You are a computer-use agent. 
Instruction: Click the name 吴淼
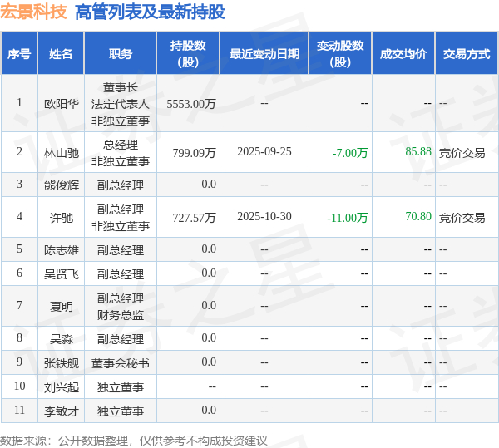click(61, 339)
